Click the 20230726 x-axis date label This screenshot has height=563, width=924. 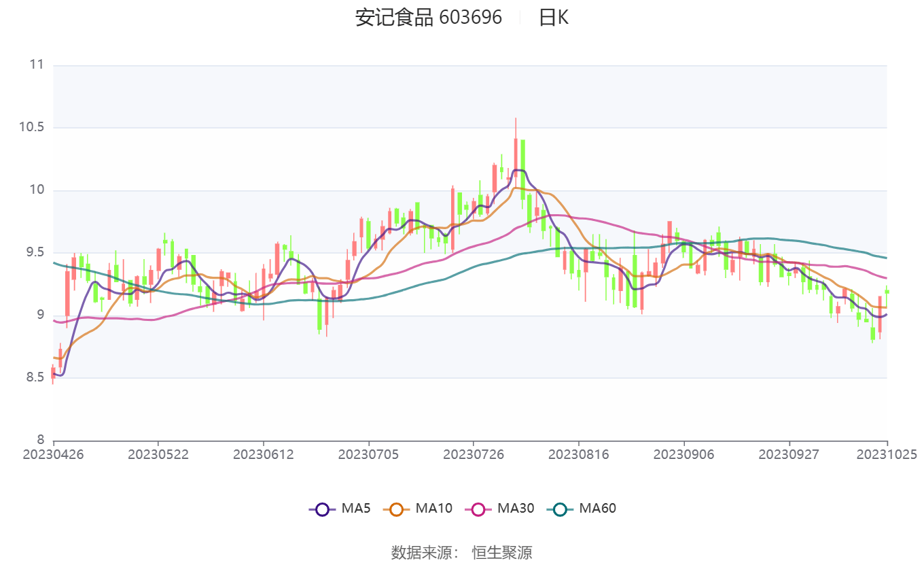click(473, 454)
